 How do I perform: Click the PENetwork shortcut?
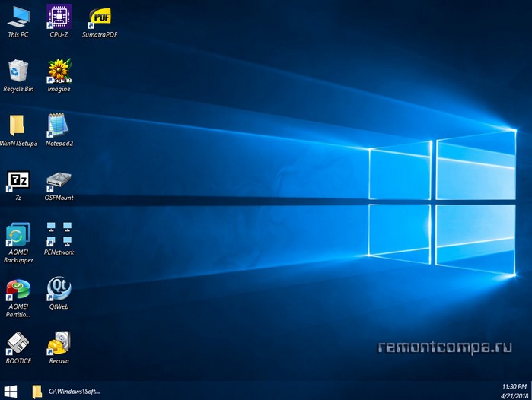pos(59,234)
